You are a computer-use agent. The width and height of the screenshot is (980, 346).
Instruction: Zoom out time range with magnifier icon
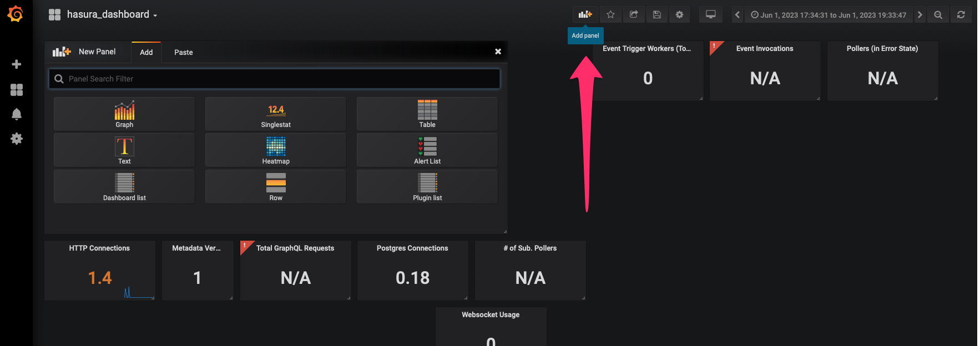938,15
